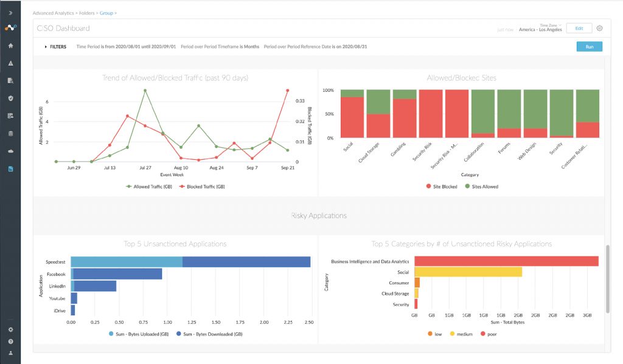Image resolution: width=623 pixels, height=364 pixels.
Task: Click the Security Risk column bar
Action: (x=431, y=114)
